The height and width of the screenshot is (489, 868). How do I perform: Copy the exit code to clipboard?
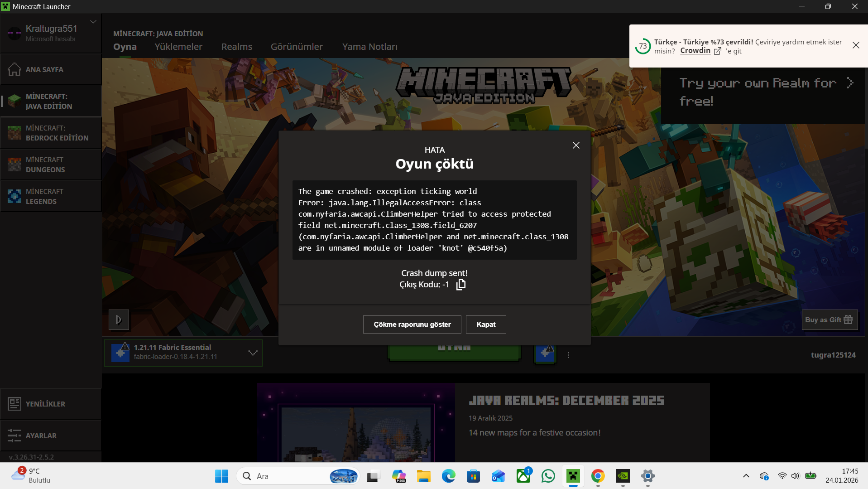(461, 285)
